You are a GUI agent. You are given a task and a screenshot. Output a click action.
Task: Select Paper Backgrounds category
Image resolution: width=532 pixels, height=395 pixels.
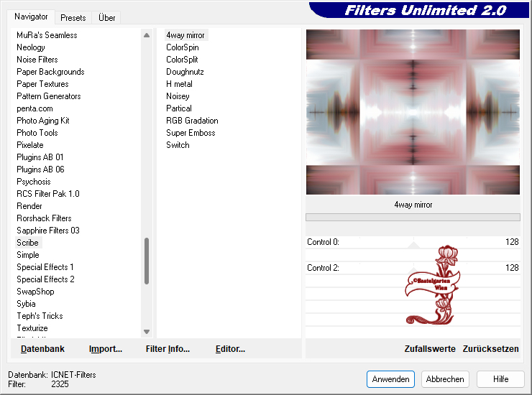point(50,72)
